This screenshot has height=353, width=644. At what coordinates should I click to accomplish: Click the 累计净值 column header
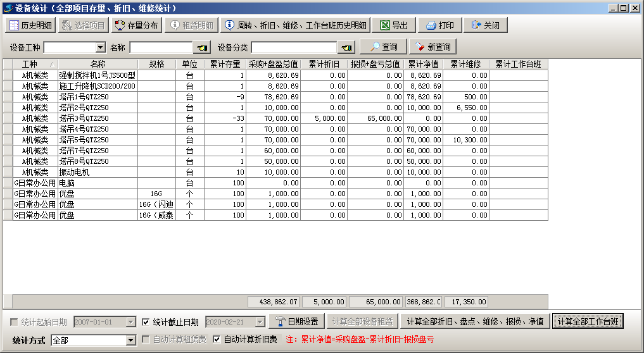pos(424,64)
